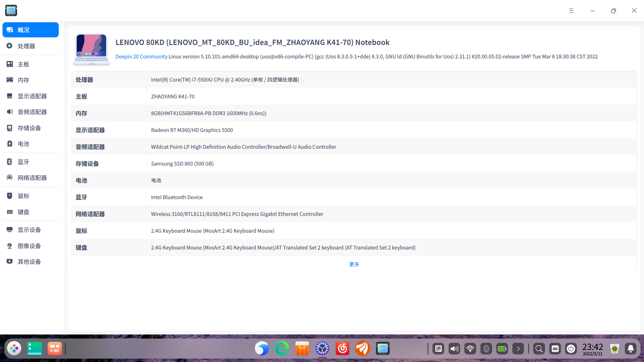Open the teal desktop icon in the dock
Image resolution: width=644 pixels, height=362 pixels.
[x=34, y=349]
